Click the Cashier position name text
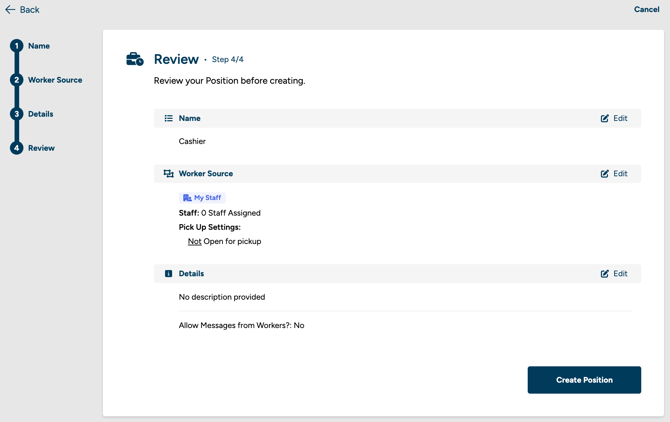Image resolution: width=670 pixels, height=422 pixels. pyautogui.click(x=192, y=142)
